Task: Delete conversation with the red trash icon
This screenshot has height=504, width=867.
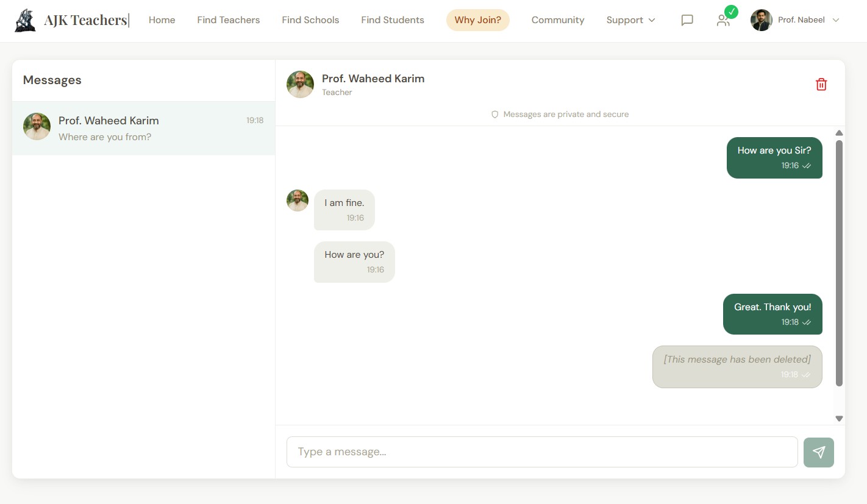Action: click(821, 85)
